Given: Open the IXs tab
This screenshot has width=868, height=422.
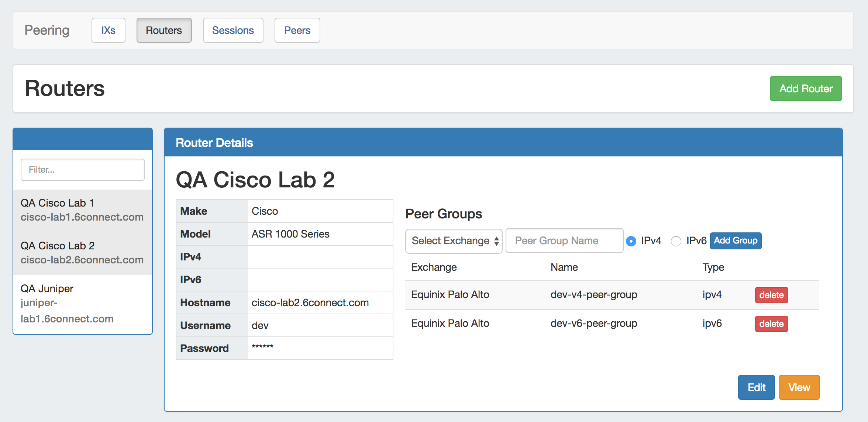Looking at the screenshot, I should coord(108,30).
